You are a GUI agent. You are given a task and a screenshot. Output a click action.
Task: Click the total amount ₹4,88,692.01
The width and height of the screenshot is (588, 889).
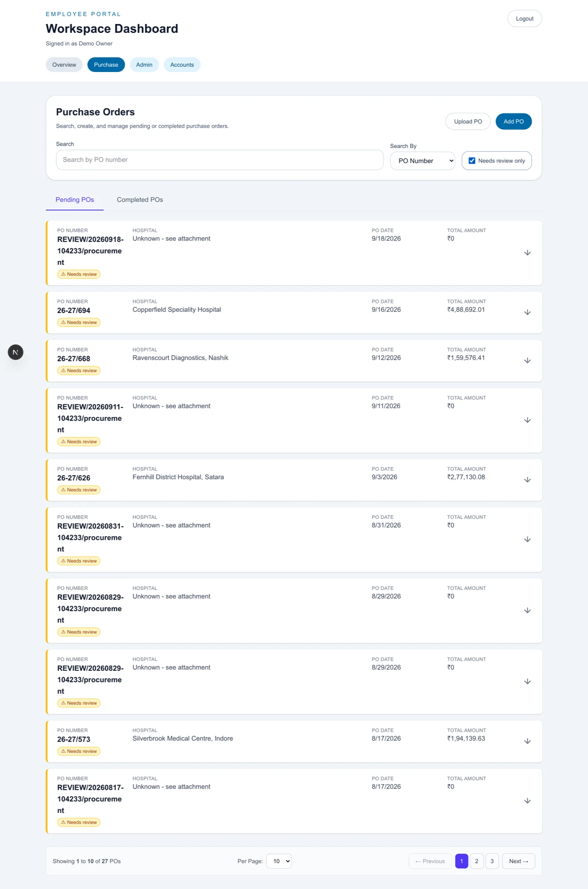point(466,310)
